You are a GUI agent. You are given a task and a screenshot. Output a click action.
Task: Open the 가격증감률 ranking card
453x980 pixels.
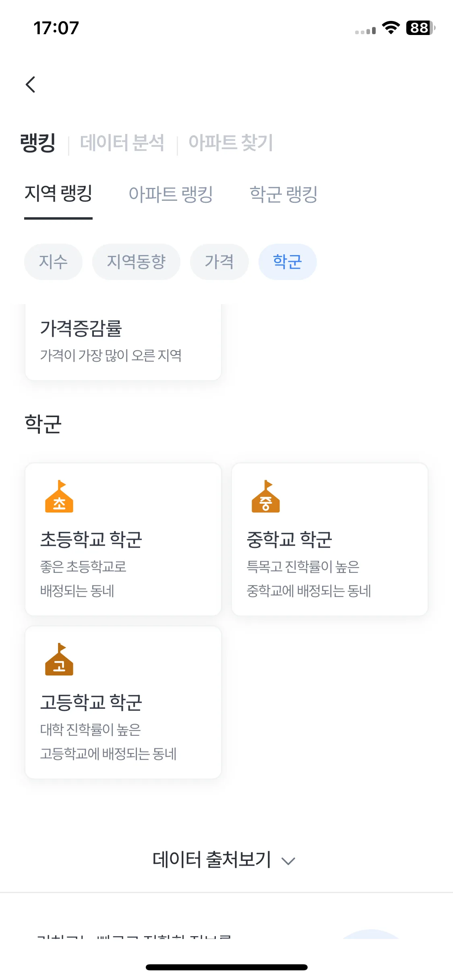coord(123,342)
